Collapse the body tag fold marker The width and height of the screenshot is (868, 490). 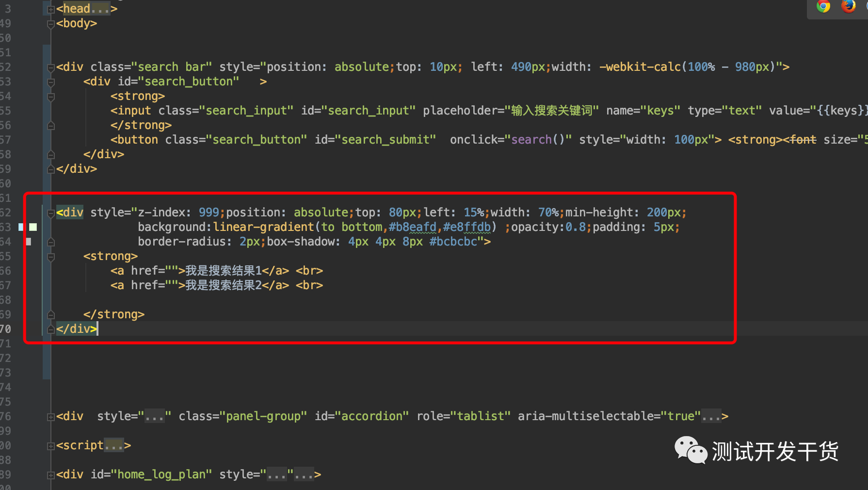click(x=50, y=24)
